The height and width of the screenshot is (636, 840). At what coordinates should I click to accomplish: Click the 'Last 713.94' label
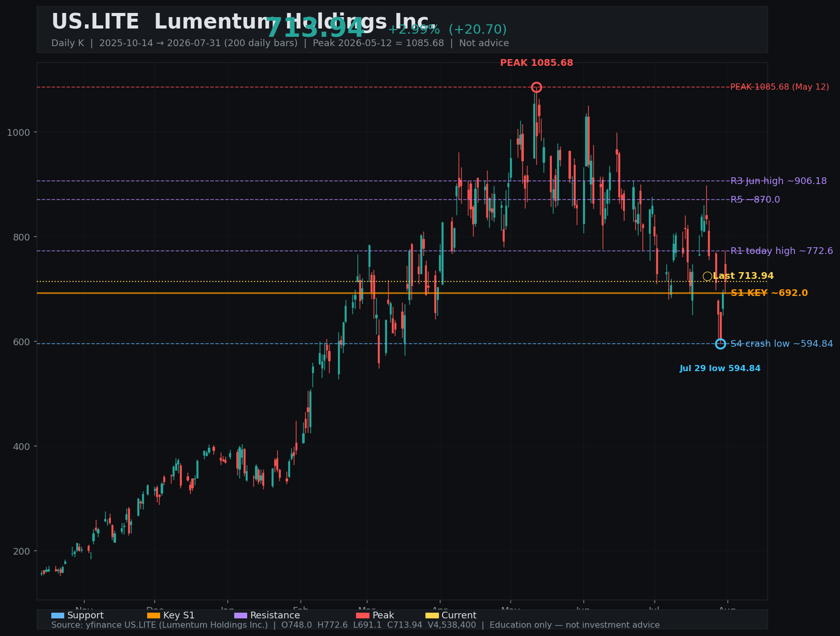743,276
